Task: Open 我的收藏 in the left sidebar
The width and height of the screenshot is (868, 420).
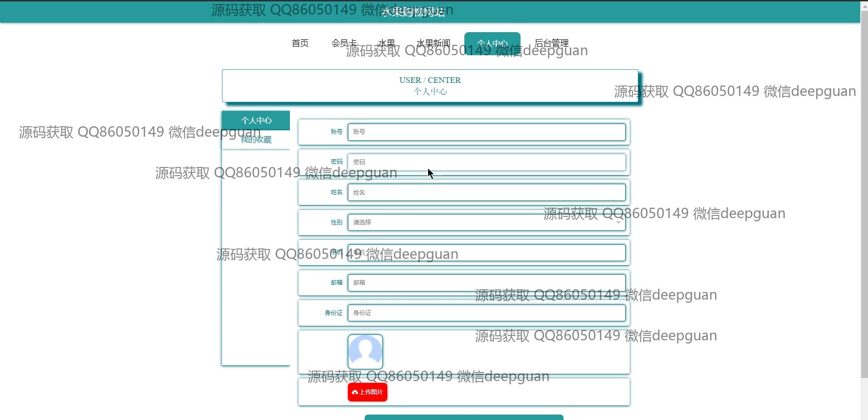Action: tap(256, 140)
